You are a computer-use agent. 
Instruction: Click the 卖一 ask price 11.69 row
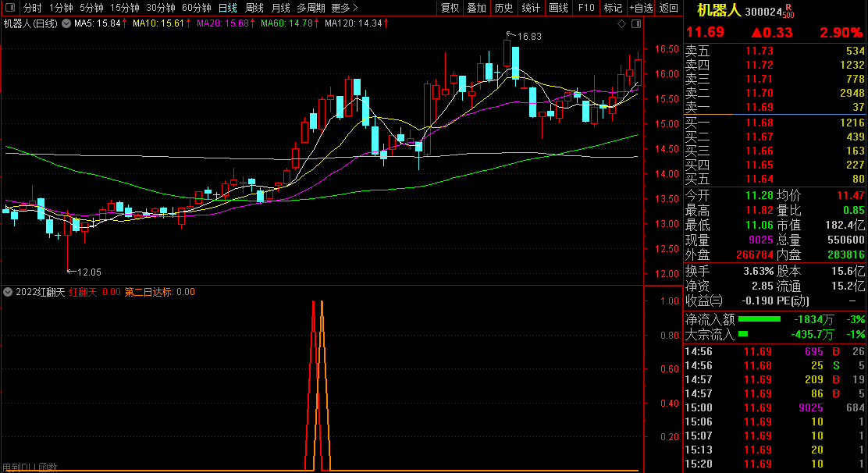pyautogui.click(x=774, y=107)
